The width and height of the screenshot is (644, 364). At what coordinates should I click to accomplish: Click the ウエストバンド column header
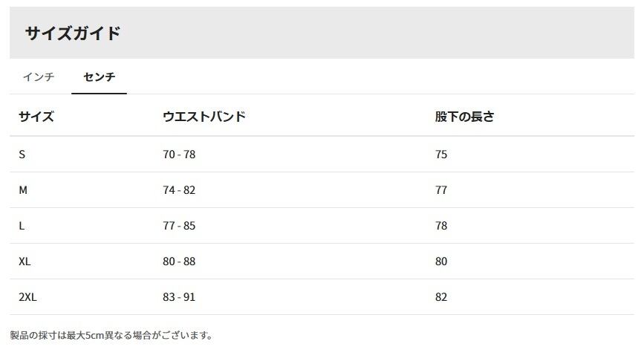[204, 117]
